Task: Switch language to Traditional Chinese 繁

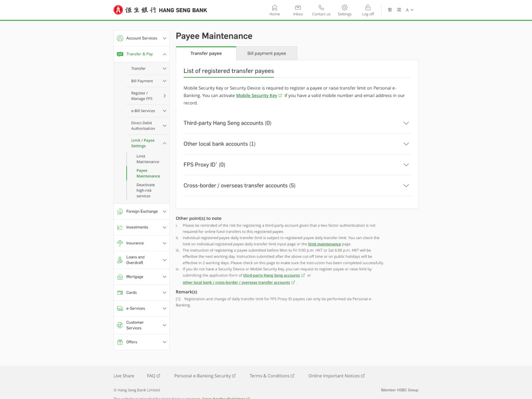Action: (390, 10)
